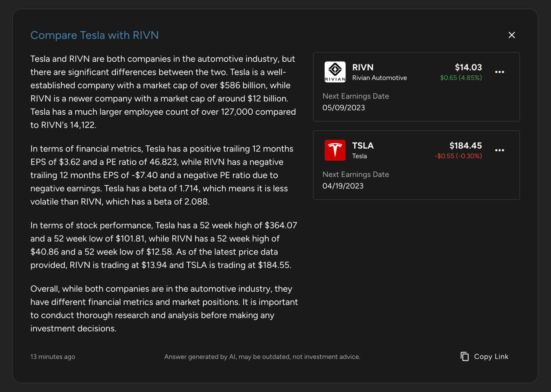Click the Copy Link text label
Screen dimensions: 551x392
(x=491, y=357)
